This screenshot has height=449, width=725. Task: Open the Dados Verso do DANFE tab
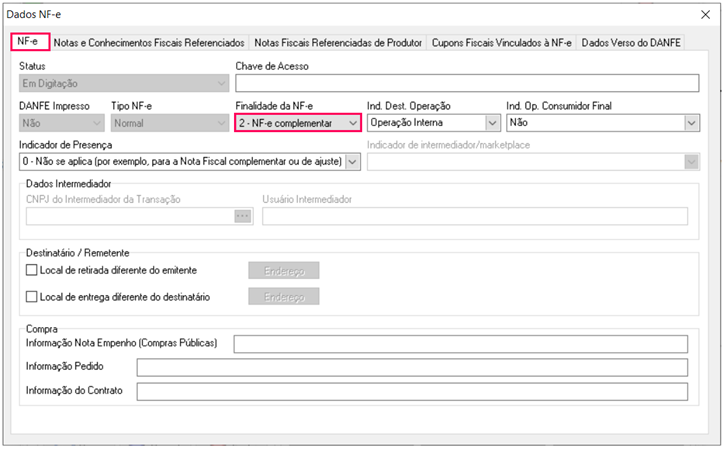pos(630,43)
